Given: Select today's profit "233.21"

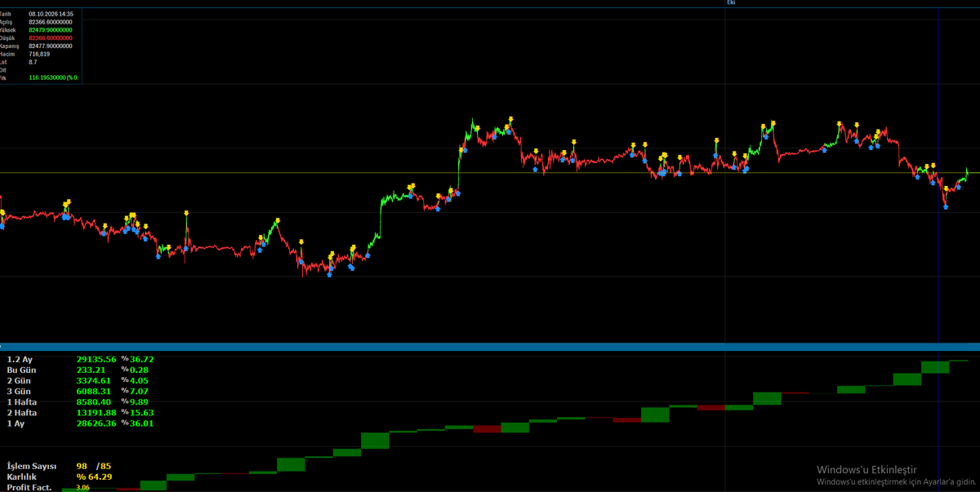Looking at the screenshot, I should pyautogui.click(x=90, y=370).
